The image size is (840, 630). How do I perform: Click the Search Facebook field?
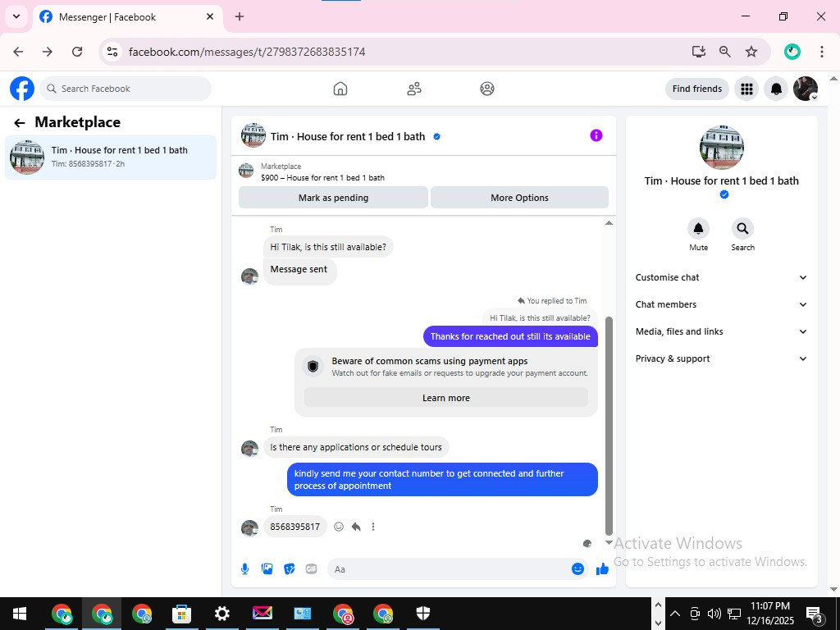pyautogui.click(x=126, y=89)
